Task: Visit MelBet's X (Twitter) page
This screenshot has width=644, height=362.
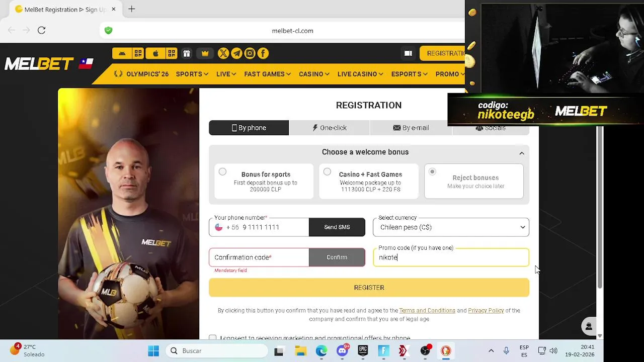Action: pos(223,53)
